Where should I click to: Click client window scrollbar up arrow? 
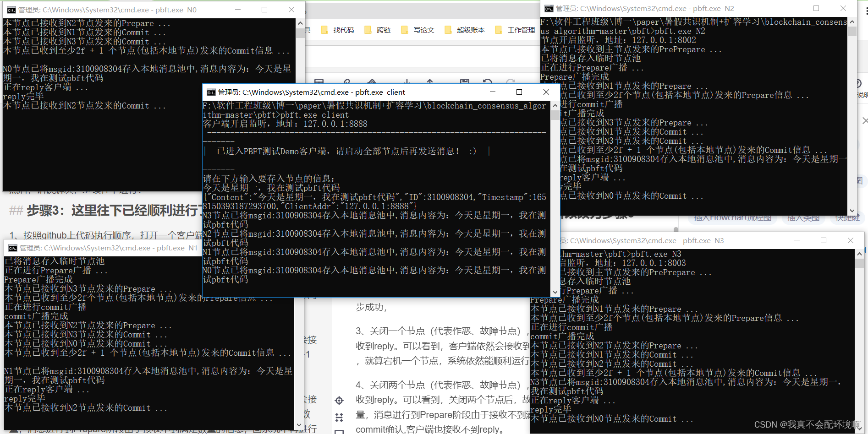click(x=555, y=106)
